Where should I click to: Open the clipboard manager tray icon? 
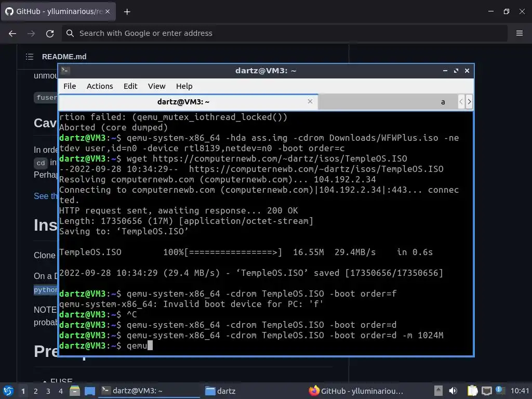(472, 391)
